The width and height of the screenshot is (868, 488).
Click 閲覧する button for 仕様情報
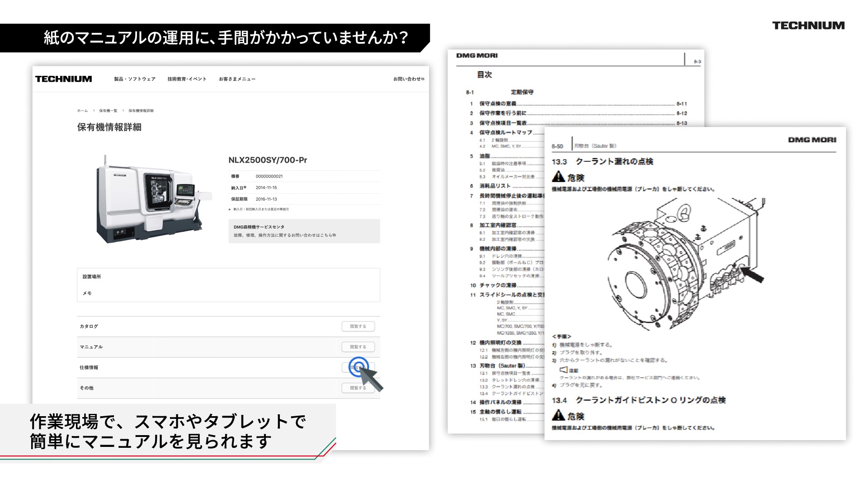[358, 367]
